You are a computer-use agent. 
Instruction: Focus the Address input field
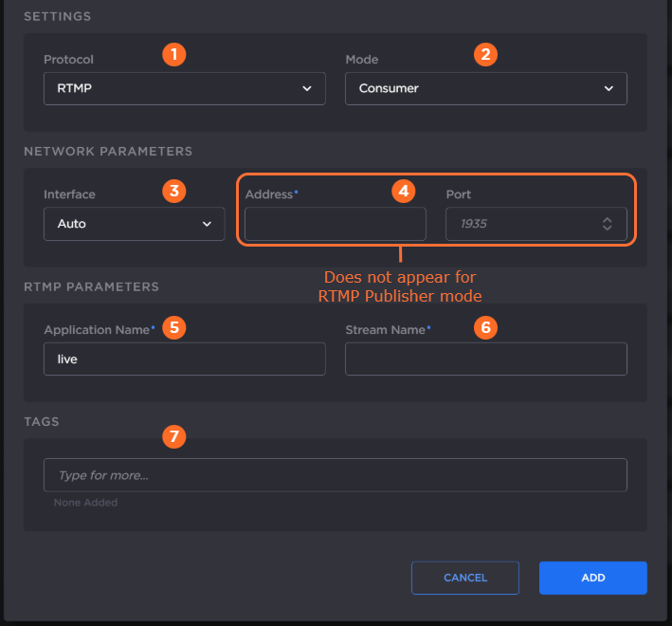(335, 224)
